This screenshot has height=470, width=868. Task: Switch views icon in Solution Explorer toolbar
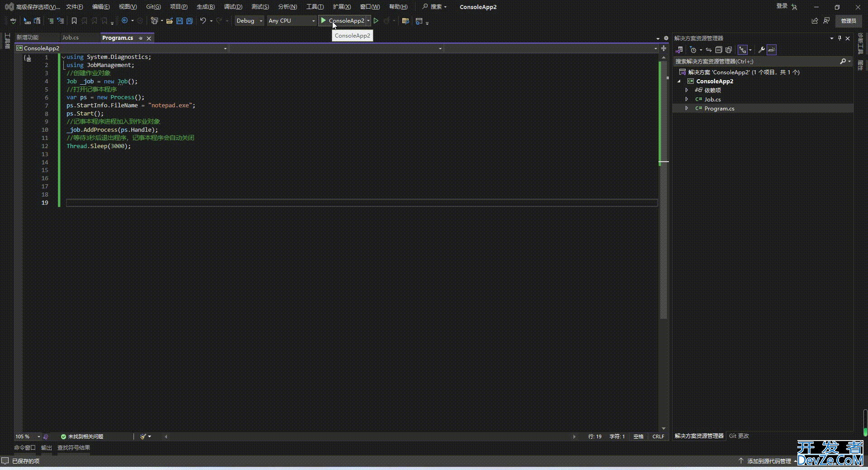pyautogui.click(x=679, y=50)
